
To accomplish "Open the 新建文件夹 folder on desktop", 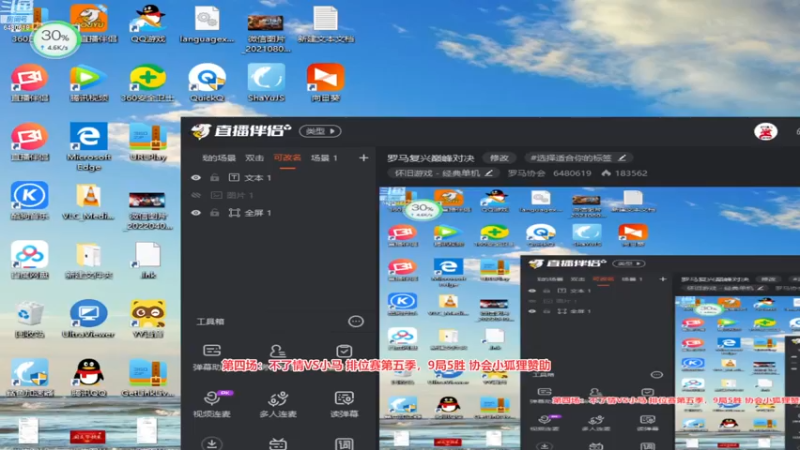I will click(89, 260).
